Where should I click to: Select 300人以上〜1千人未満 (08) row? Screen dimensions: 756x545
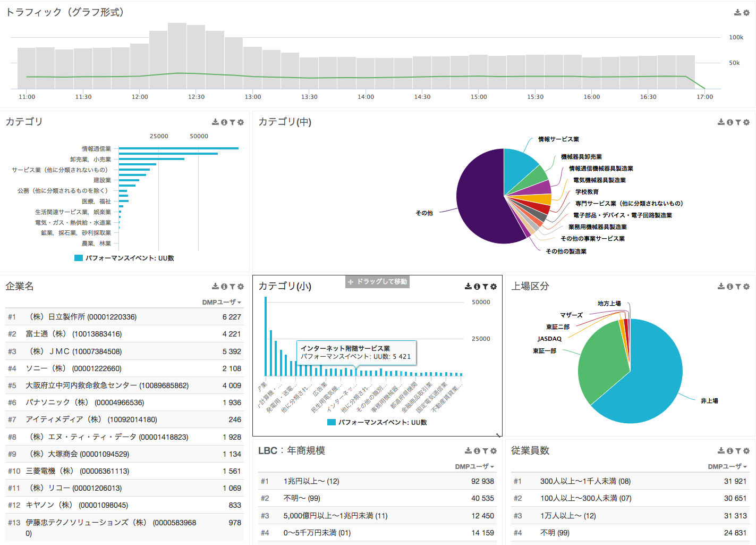point(630,481)
